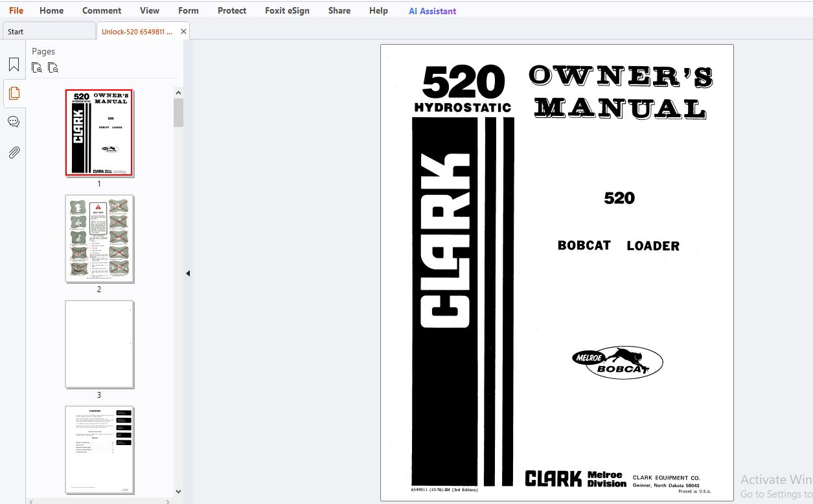Open the Comments panel icon

click(x=14, y=122)
